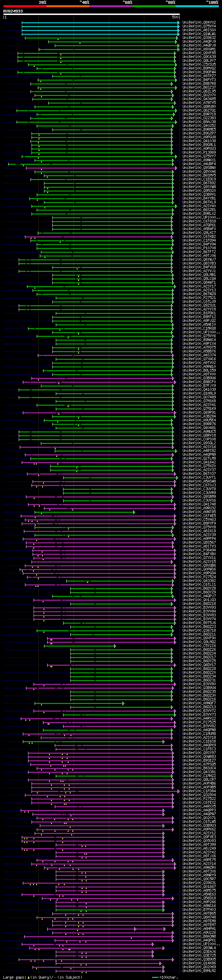Click label UniRef100_B9HLM2
The width and height of the screenshot is (222, 980).
(x=199, y=971)
